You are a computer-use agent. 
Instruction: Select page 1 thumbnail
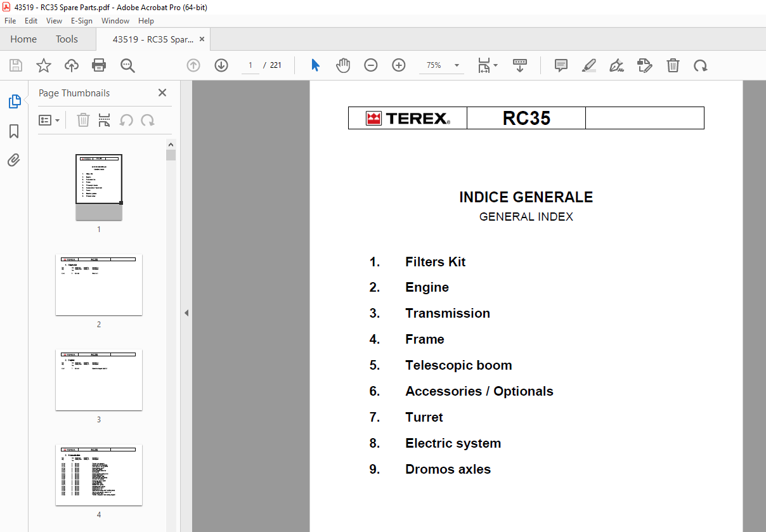coord(99,188)
